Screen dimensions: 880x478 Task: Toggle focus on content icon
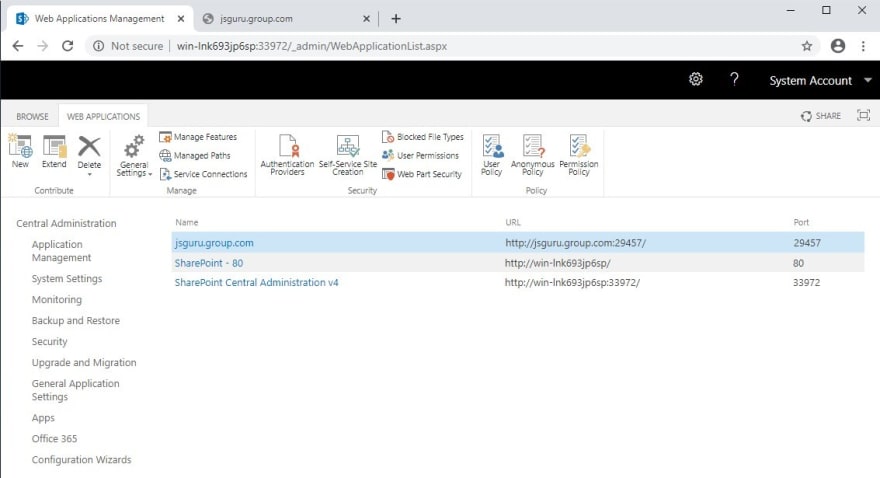pos(863,115)
